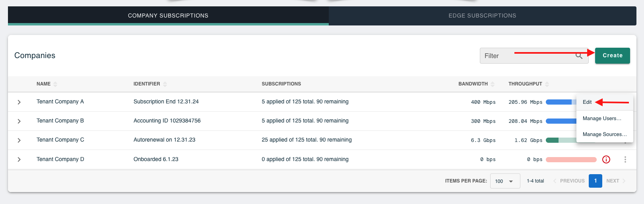Click the magnifier search icon
This screenshot has height=204, width=644.
click(x=579, y=56)
